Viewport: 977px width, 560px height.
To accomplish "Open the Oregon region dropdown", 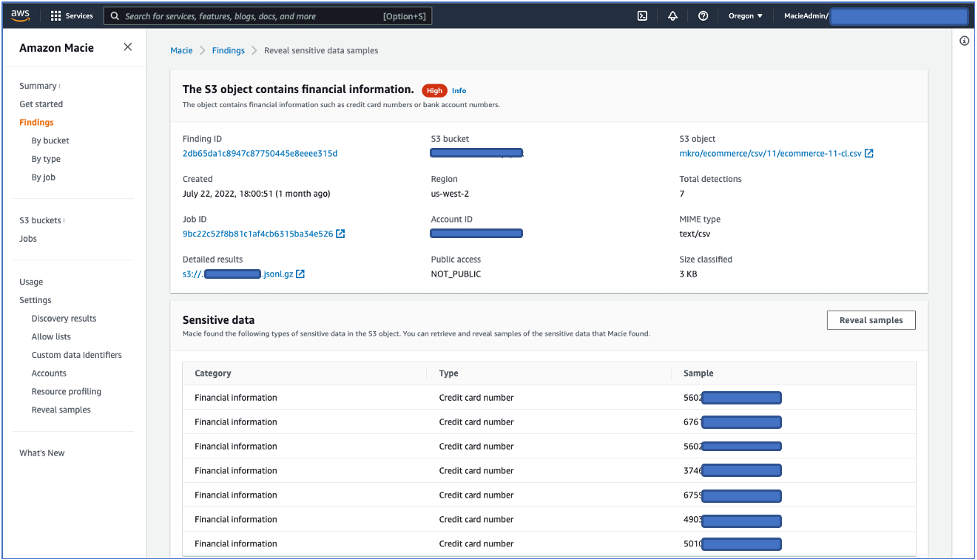I will click(745, 16).
